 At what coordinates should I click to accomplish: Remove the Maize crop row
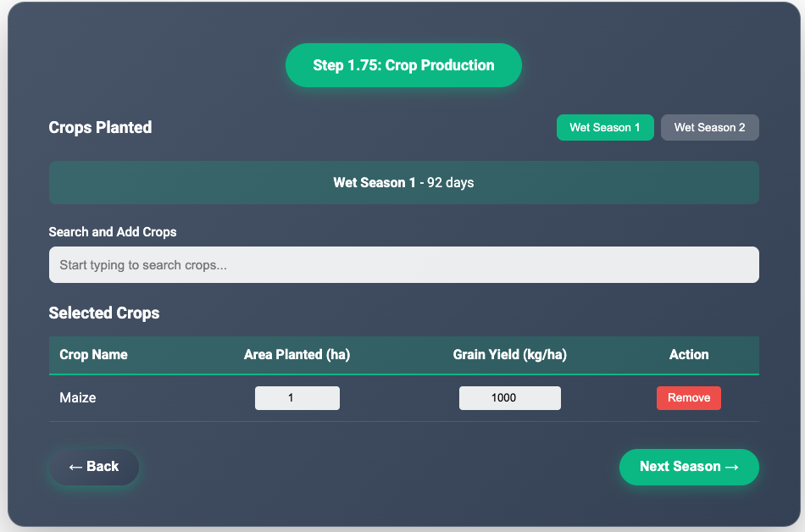tap(688, 398)
